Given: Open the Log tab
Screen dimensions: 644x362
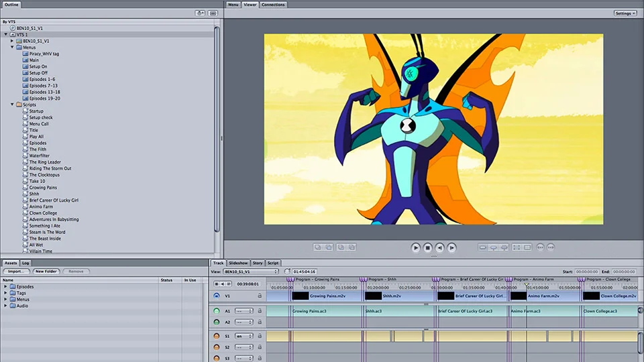Looking at the screenshot, I should (x=25, y=263).
